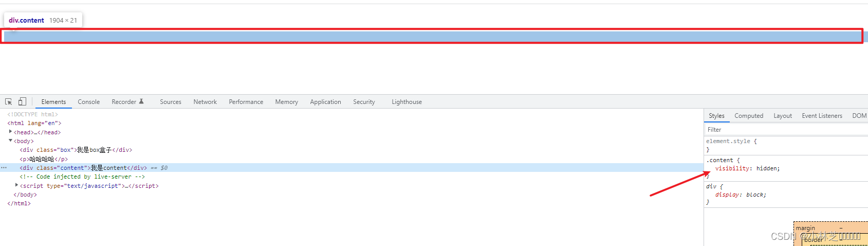The width and height of the screenshot is (868, 246).
Task: Select the closing body tag line
Action: click(x=25, y=195)
